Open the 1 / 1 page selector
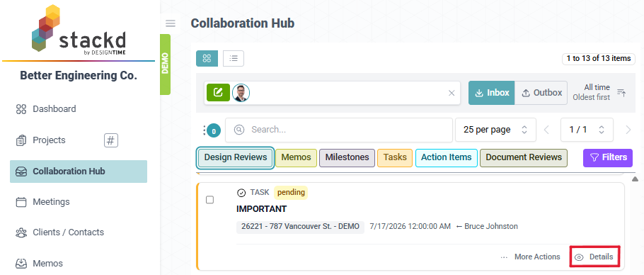Image resolution: width=644 pixels, height=275 pixels. pos(587,130)
